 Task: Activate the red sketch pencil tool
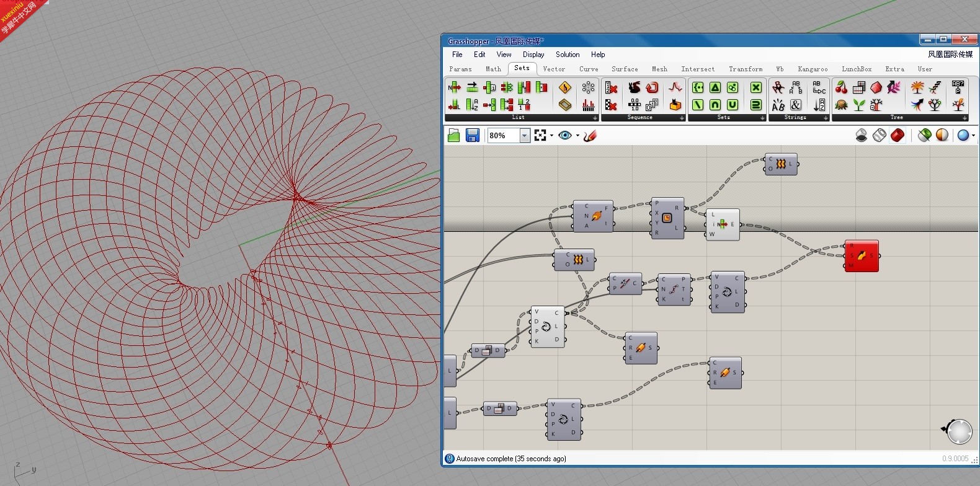[590, 135]
